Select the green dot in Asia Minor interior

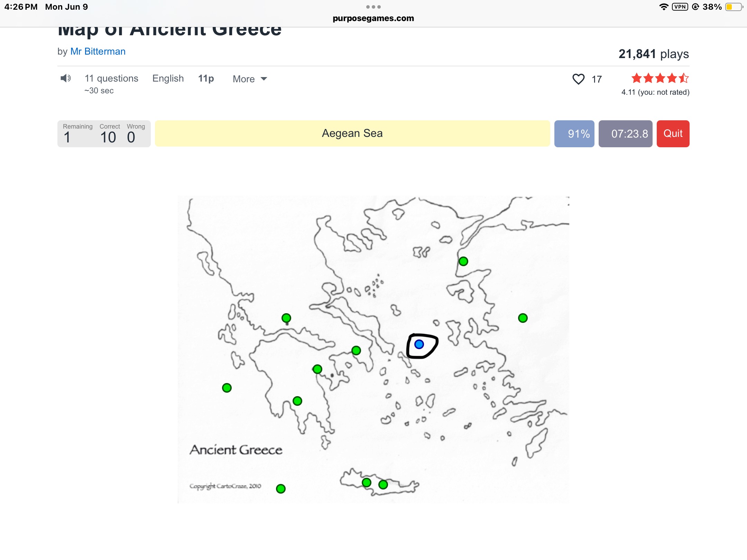tap(523, 318)
